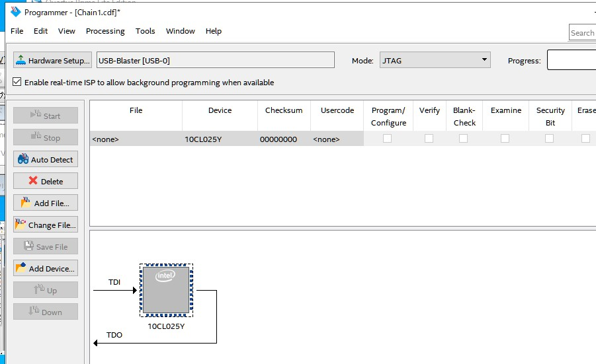Screen dimensions: 596x364
Task: Click the Checksum column header
Action: pos(284,116)
